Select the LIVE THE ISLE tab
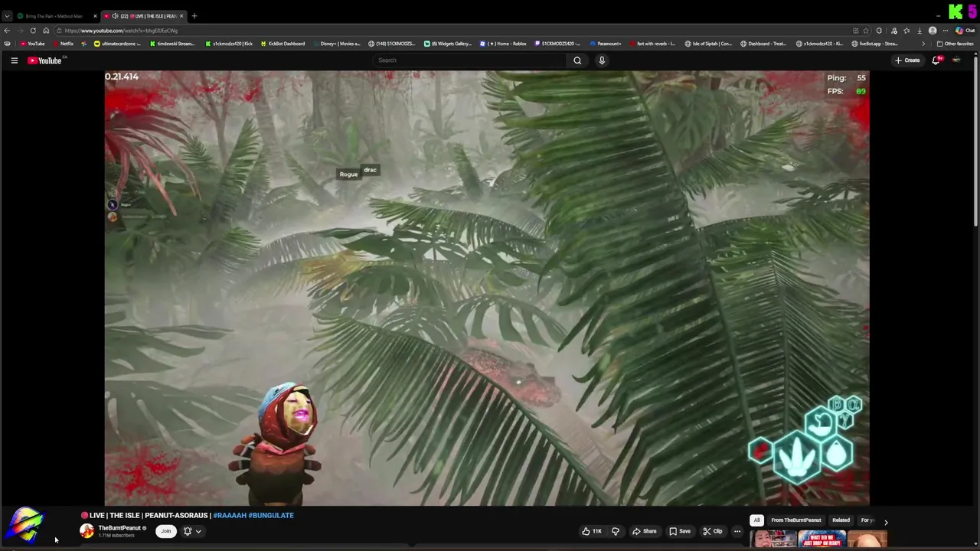Image resolution: width=980 pixels, height=551 pixels. coord(144,16)
